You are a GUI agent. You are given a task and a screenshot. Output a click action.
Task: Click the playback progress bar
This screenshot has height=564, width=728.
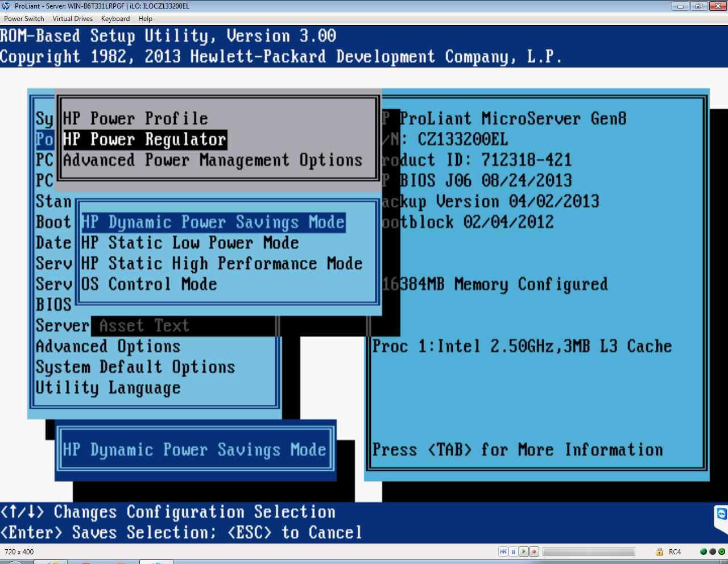coord(589,551)
